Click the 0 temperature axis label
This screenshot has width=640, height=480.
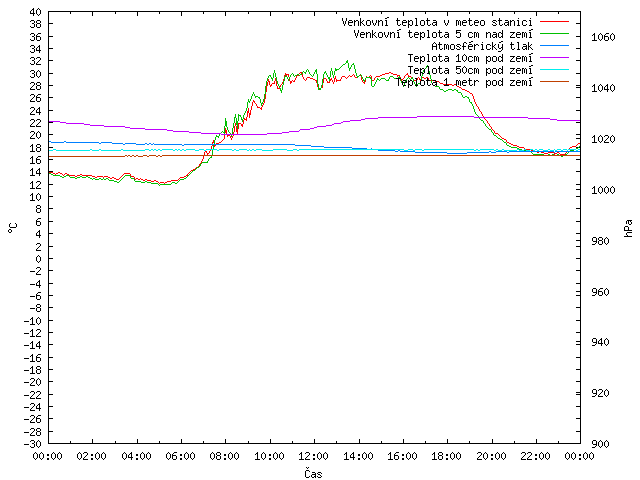pyautogui.click(x=38, y=259)
